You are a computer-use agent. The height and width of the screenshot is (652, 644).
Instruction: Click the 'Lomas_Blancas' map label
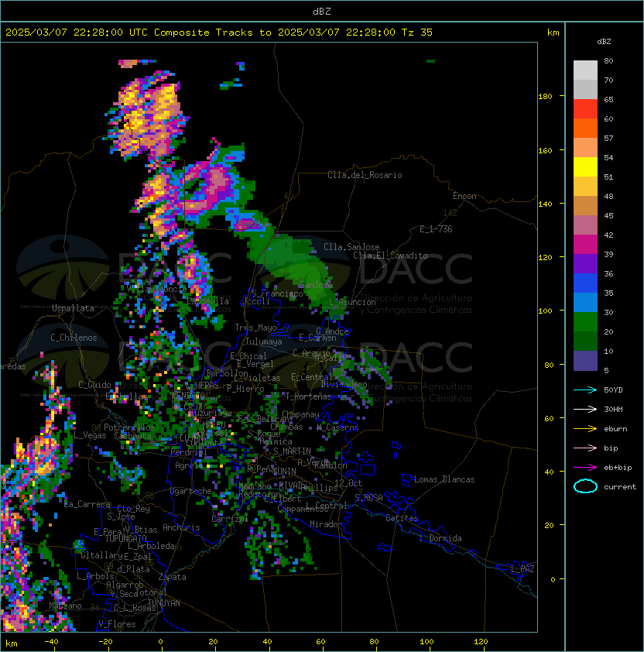pos(444,479)
